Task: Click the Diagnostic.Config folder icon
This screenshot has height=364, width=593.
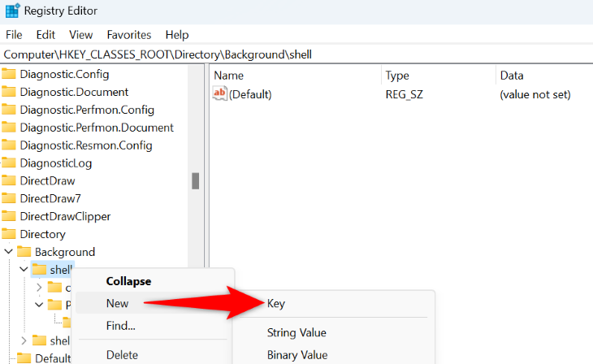Action: click(x=9, y=74)
